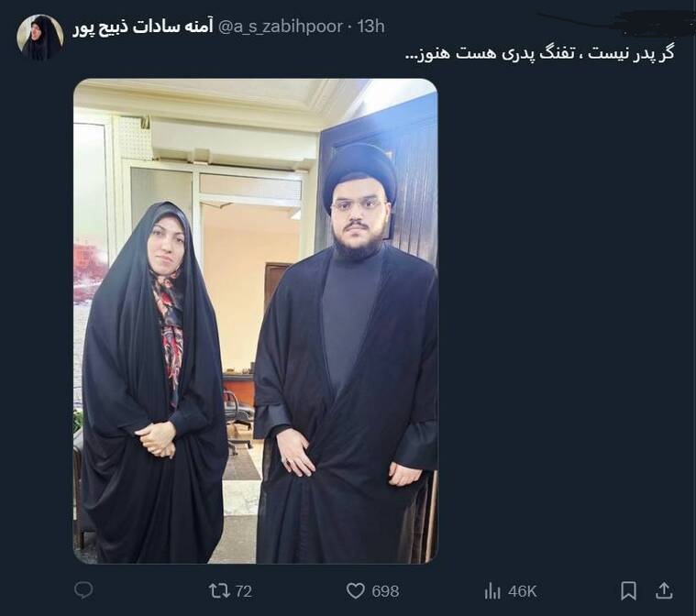Share the tweet via upload icon
696x616 pixels.
click(x=664, y=590)
